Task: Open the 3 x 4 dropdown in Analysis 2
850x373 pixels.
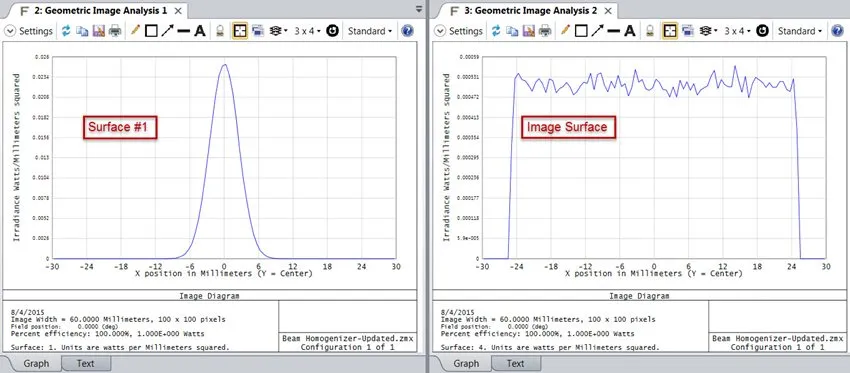Action: (737, 31)
